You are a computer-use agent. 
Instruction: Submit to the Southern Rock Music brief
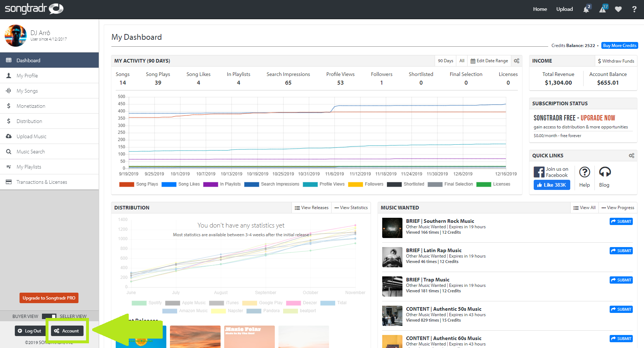point(621,221)
